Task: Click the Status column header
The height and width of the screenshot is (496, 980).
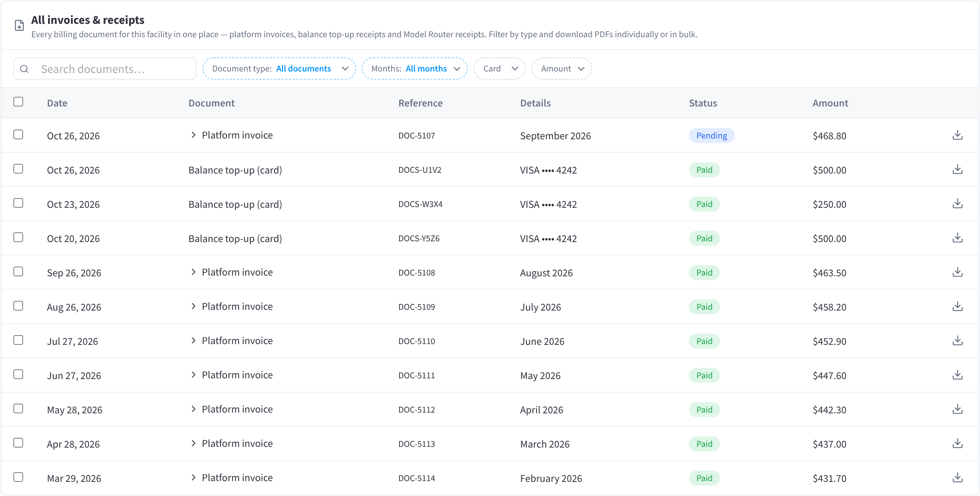Action: (703, 103)
